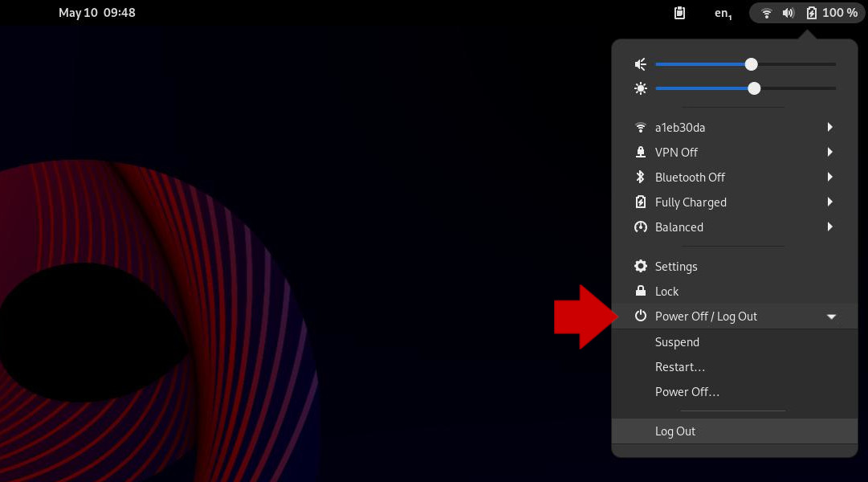The height and width of the screenshot is (482, 868).
Task: Expand the Balanced power mode options
Action: pyautogui.click(x=830, y=227)
